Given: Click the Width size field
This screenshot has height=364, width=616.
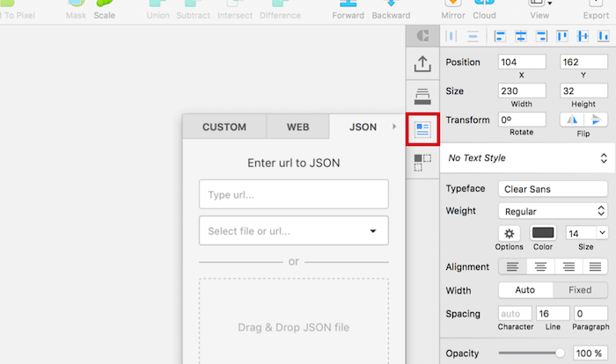Looking at the screenshot, I should tap(522, 91).
